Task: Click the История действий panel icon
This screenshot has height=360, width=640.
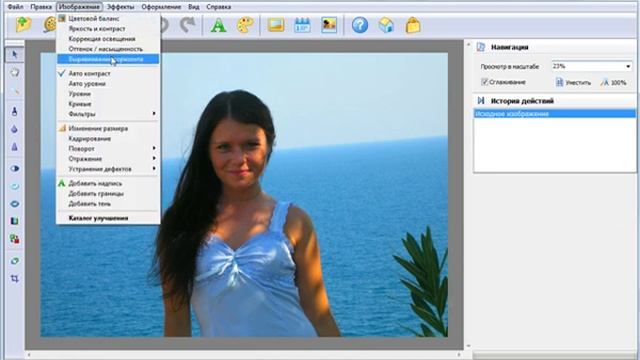Action: tap(481, 100)
